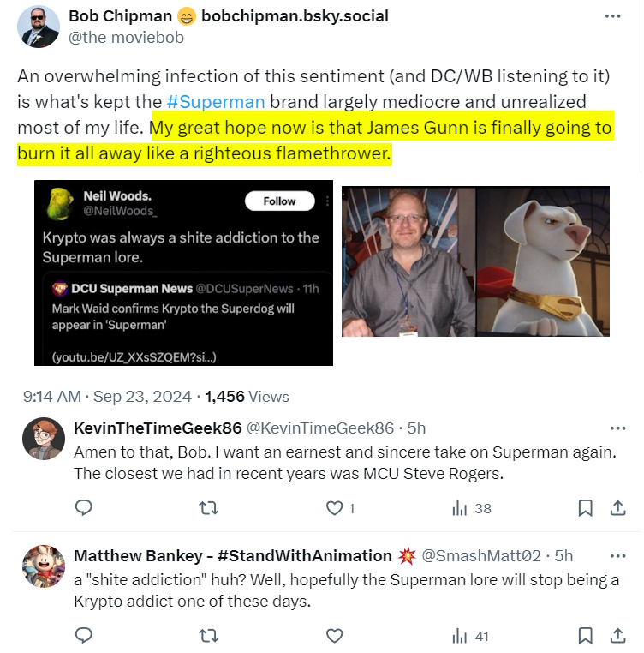
Task: Bookmark KevinTheTimeGeek86's reply
Action: pyautogui.click(x=586, y=508)
